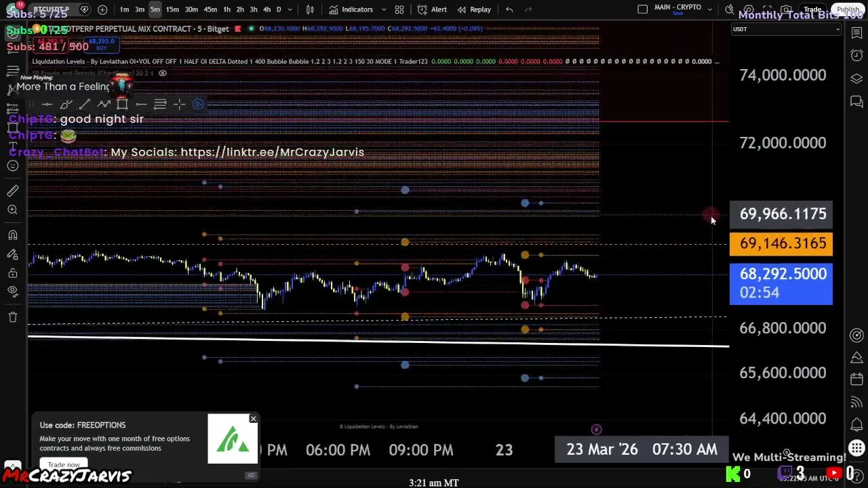The image size is (868, 488).
Task: Open the chart type candlestick selector
Action: (310, 9)
